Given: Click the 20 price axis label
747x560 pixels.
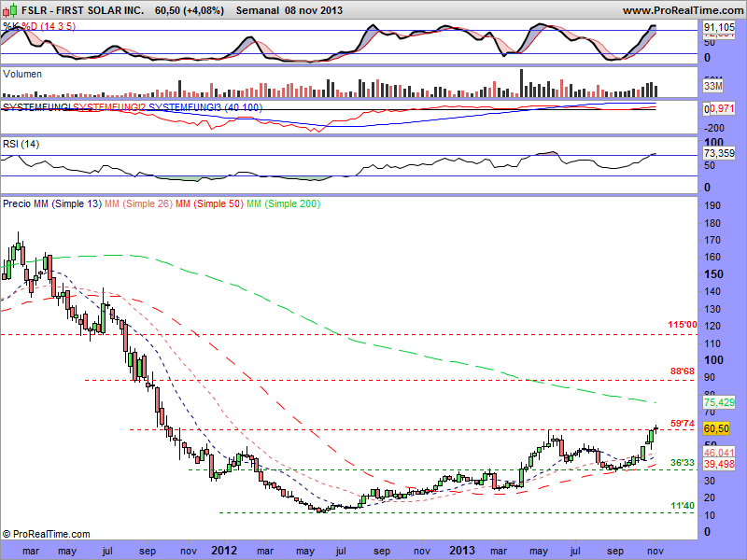Looking at the screenshot, I should pos(710,497).
